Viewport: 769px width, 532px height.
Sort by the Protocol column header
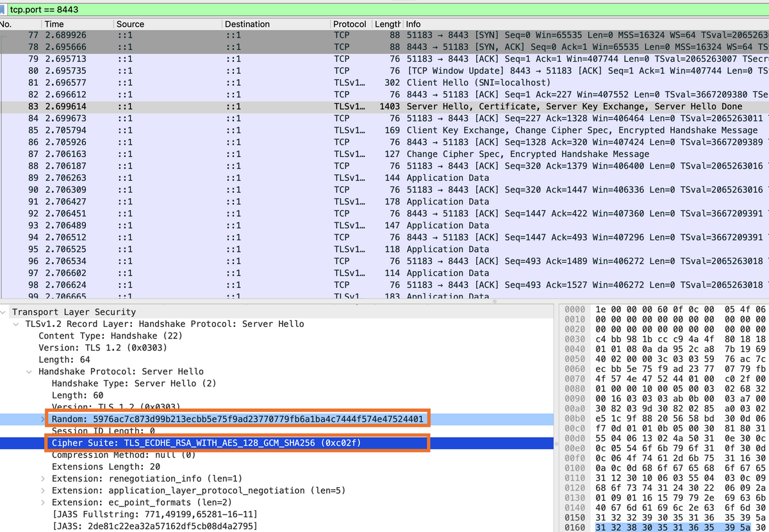point(350,24)
